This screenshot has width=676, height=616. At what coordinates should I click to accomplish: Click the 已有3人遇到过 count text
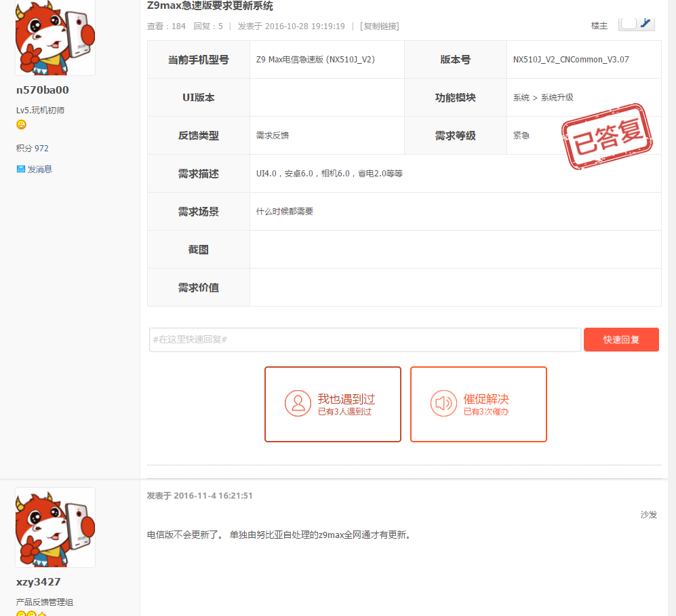344,412
